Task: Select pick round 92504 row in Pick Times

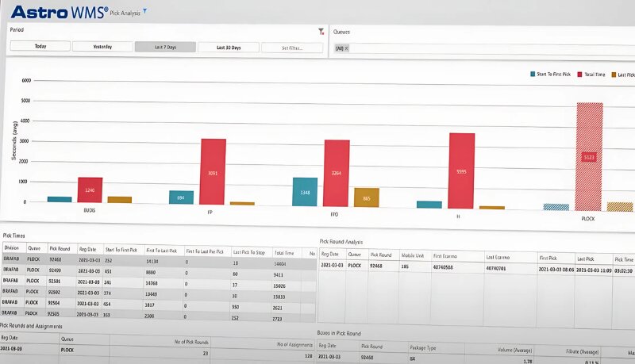Action: click(60, 302)
